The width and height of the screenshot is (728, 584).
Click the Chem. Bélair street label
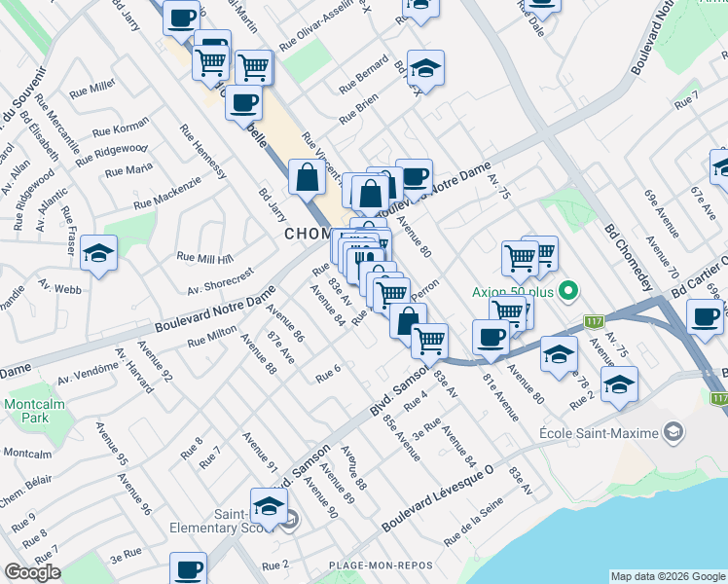[x=24, y=493]
